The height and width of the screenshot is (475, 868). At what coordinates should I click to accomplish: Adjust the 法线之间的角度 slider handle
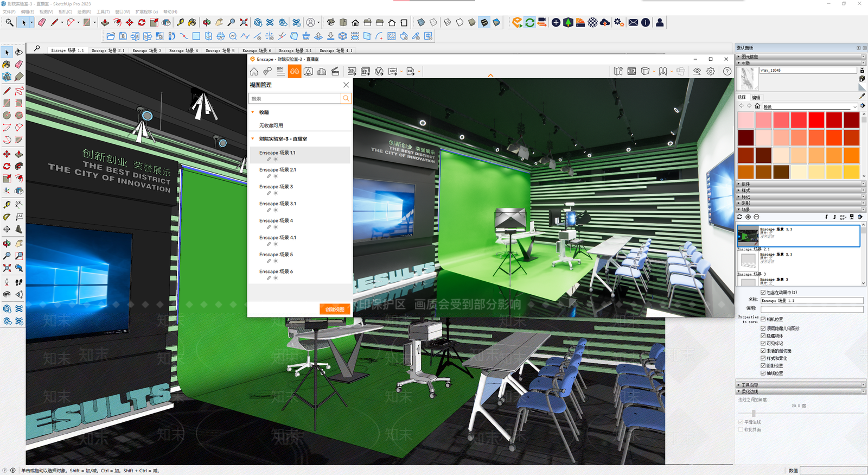click(x=754, y=413)
